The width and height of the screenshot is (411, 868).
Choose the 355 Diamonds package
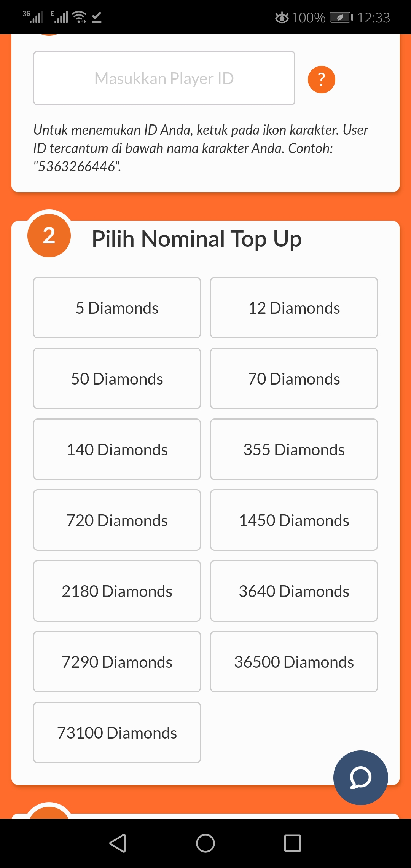(294, 449)
